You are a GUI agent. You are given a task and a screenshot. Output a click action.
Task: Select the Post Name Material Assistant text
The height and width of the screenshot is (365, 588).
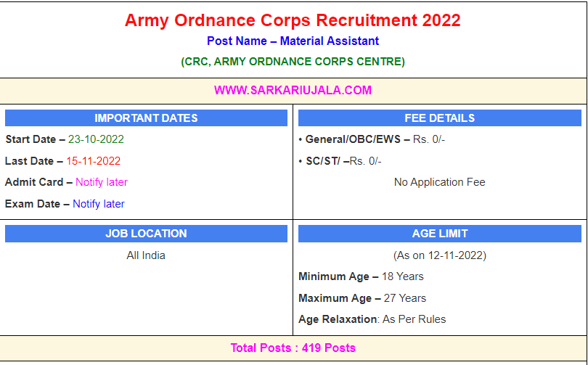tap(293, 41)
